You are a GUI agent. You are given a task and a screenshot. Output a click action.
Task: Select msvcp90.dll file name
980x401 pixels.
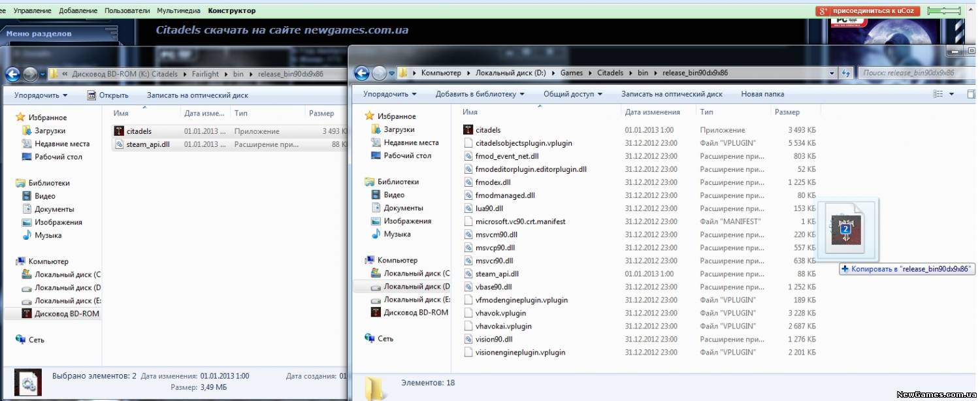click(495, 248)
